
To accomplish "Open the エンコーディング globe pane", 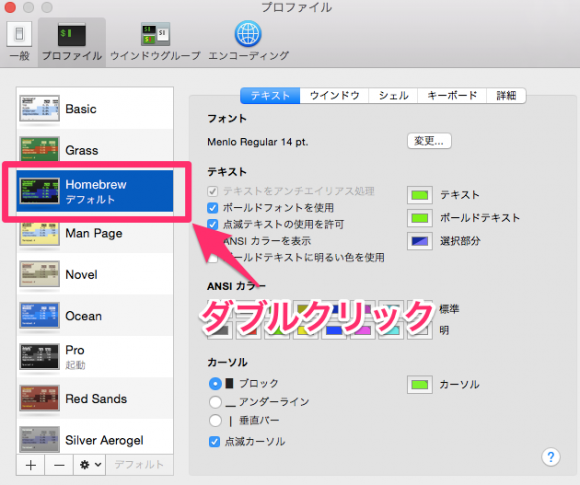I will coord(248,41).
